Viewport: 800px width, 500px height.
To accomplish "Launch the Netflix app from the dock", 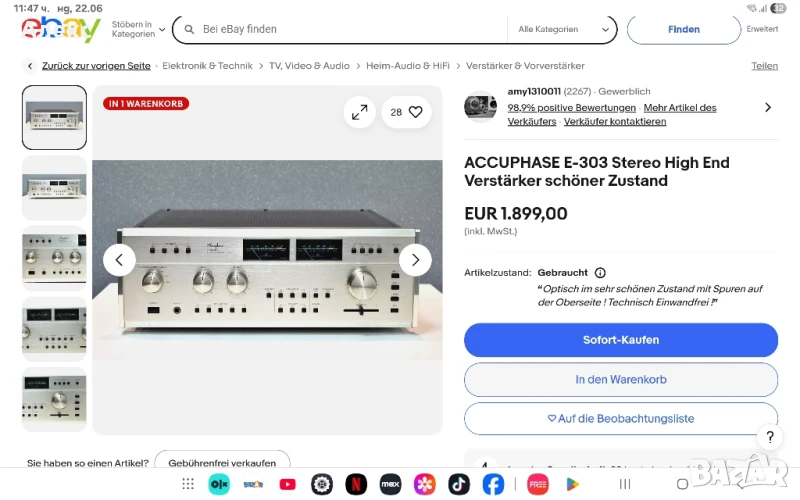I will click(x=356, y=484).
